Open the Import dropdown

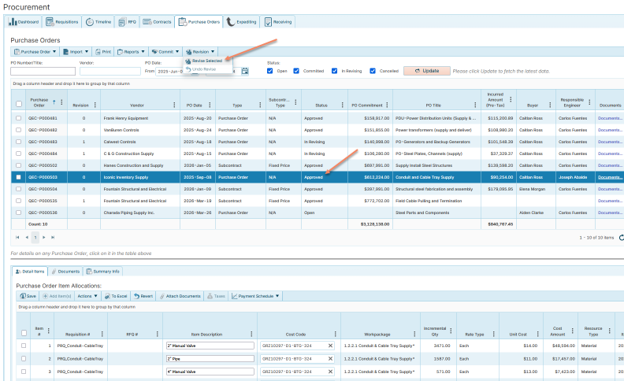click(x=76, y=52)
